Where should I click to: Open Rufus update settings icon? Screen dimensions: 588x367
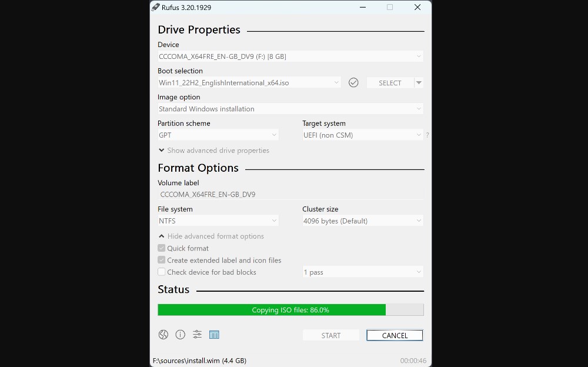pyautogui.click(x=197, y=334)
